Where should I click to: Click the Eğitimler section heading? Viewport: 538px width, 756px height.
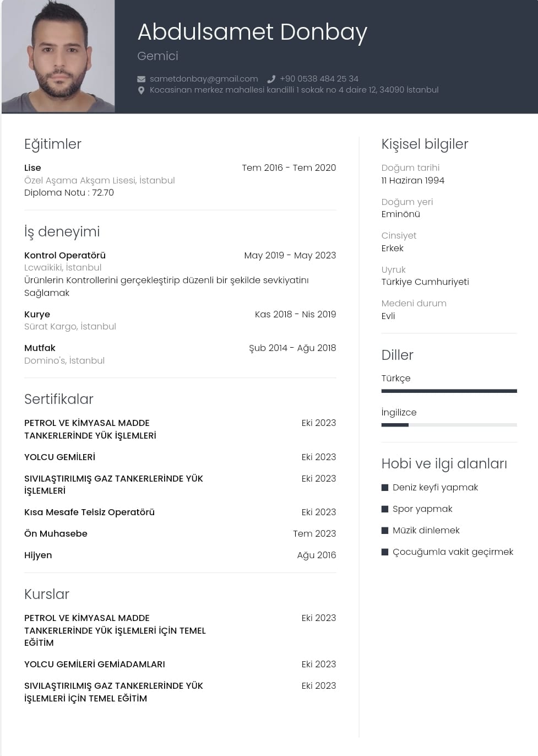click(53, 144)
